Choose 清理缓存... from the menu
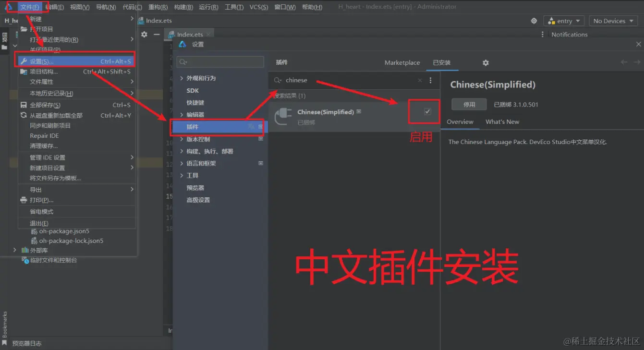The image size is (644, 350). coord(44,146)
